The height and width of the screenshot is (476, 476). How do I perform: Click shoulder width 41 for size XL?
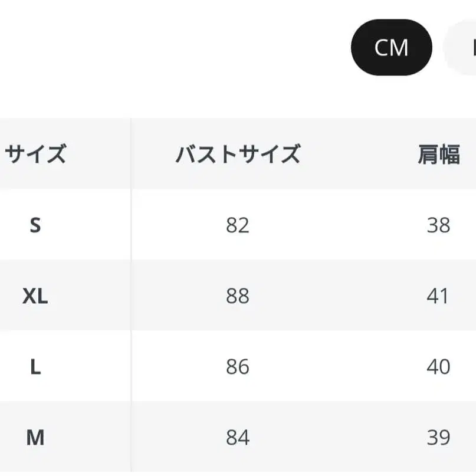pyautogui.click(x=439, y=296)
